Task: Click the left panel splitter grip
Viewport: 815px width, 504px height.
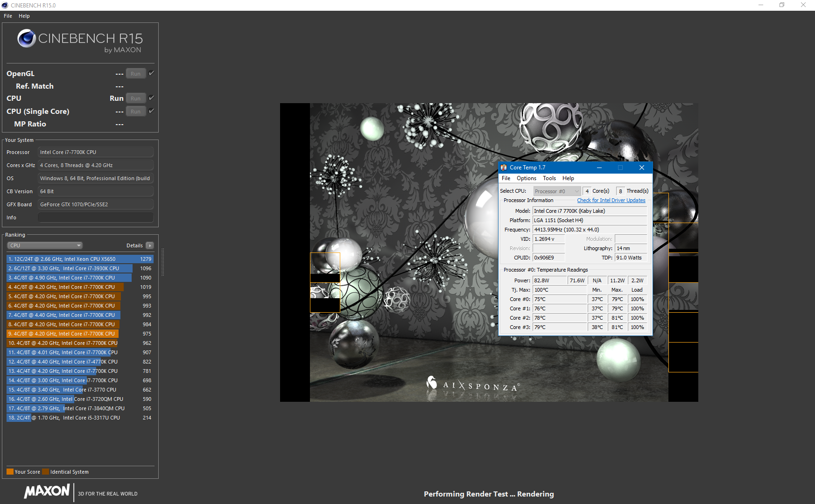Action: pyautogui.click(x=162, y=262)
